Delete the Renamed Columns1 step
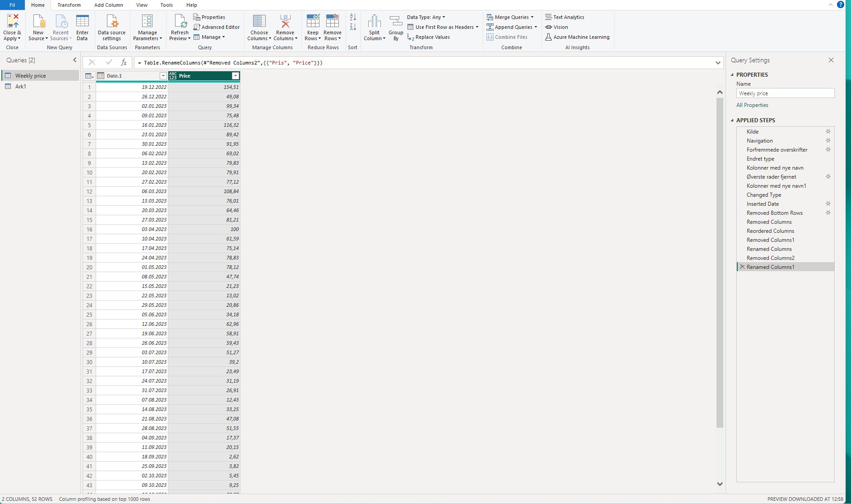Screen dimensions: 851x504 click(742, 267)
